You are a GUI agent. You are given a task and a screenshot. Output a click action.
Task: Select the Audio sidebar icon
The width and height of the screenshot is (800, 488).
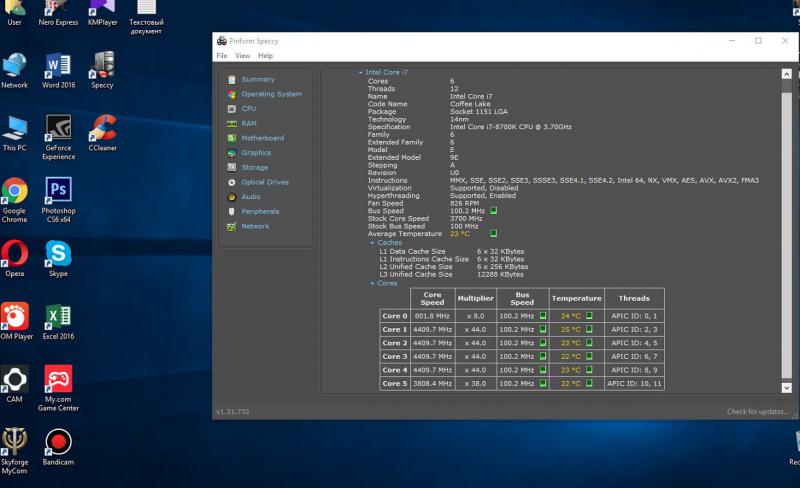coord(232,197)
